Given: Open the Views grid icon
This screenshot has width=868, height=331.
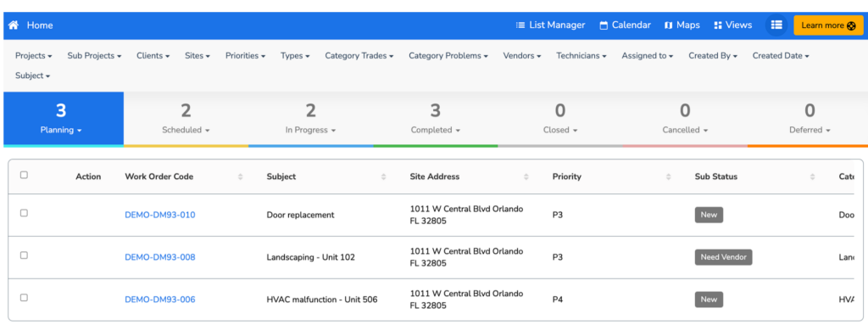Looking at the screenshot, I should coord(718,25).
